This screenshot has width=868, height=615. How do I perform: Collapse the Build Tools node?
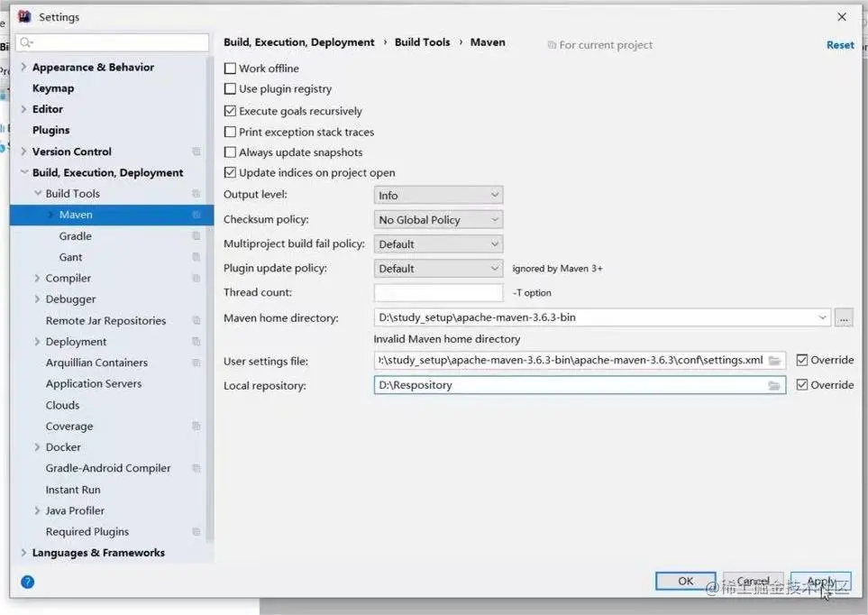point(38,193)
